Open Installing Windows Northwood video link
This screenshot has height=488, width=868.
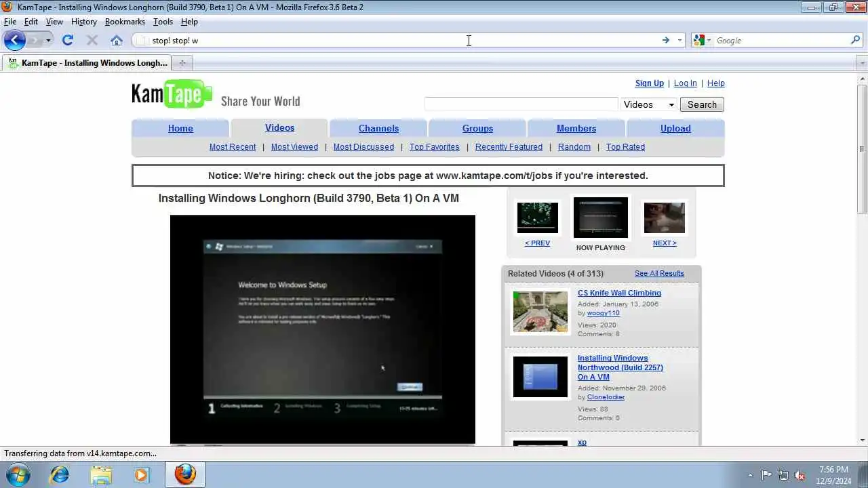[620, 367]
